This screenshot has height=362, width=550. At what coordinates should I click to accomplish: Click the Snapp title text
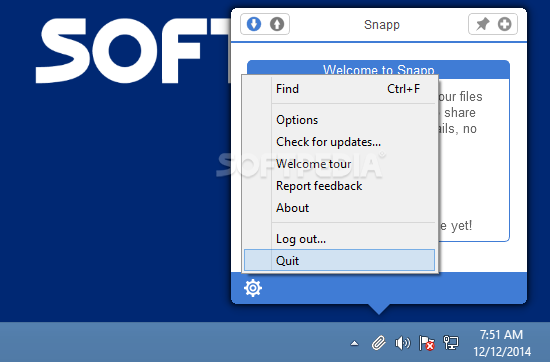point(382,25)
